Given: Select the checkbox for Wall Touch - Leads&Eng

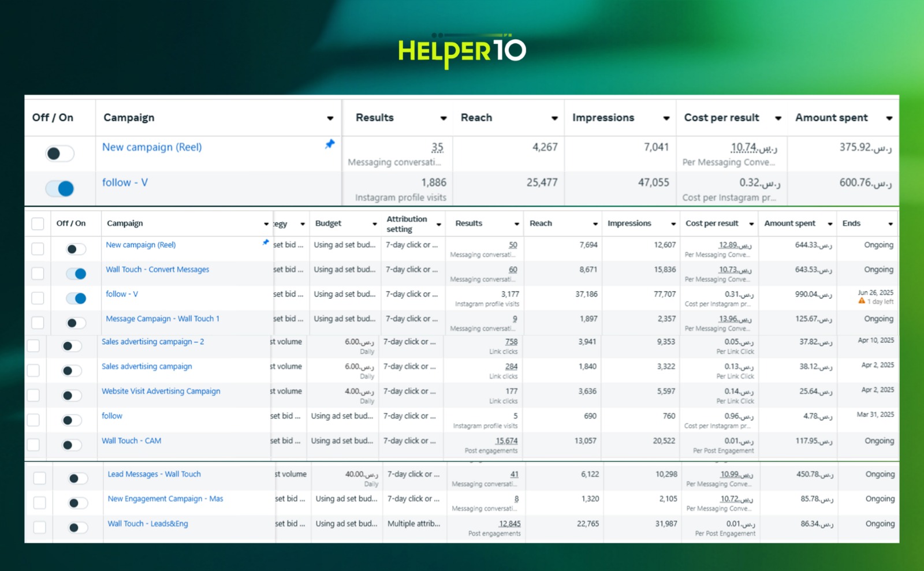Looking at the screenshot, I should 39,528.
